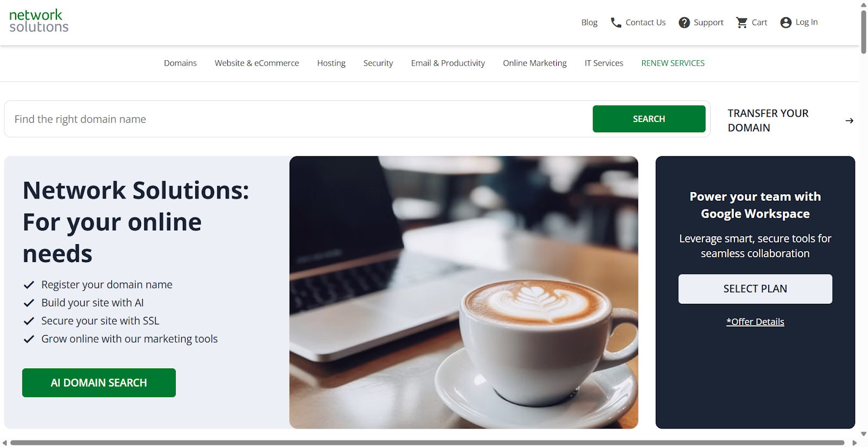Image resolution: width=868 pixels, height=447 pixels.
Task: Click the scroll-right arrow on horizontal scrollbar
Action: pos(854,443)
